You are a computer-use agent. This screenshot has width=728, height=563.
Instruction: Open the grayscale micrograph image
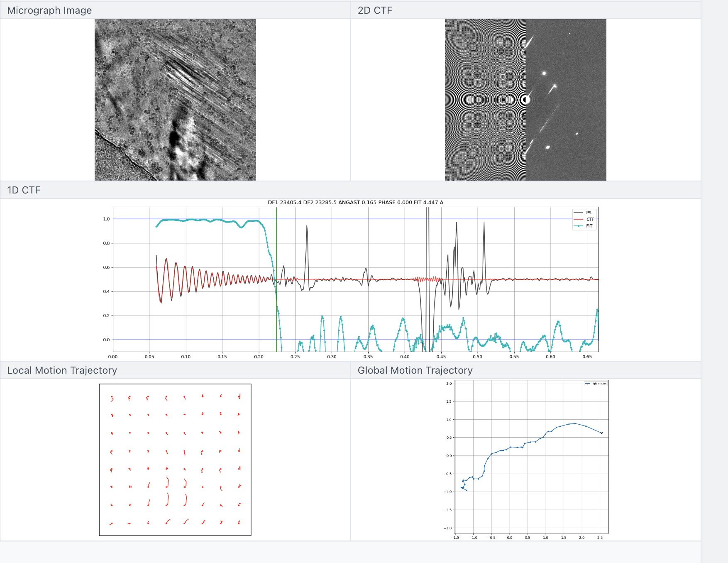[175, 100]
